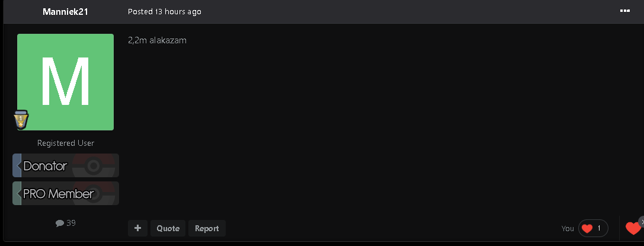Report this post
Viewport: 644px width, 246px height.
click(x=207, y=228)
